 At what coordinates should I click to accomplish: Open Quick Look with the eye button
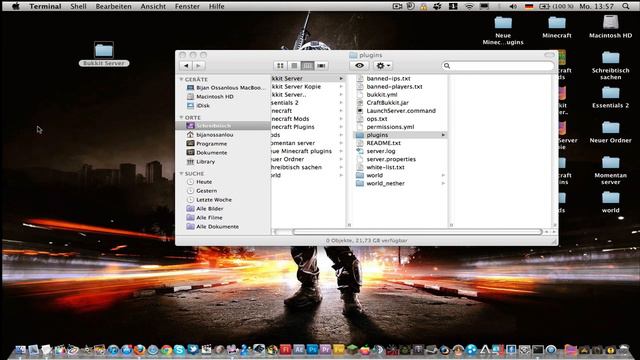[359, 66]
